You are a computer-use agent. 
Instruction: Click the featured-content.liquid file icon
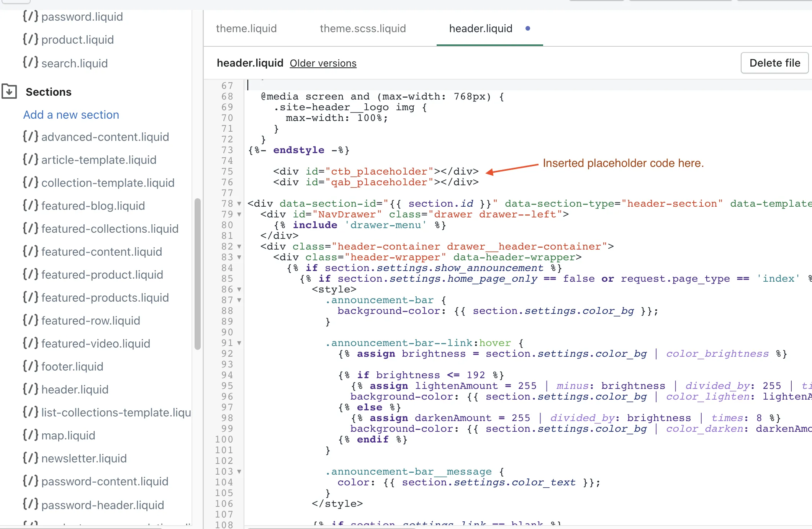pyautogui.click(x=31, y=251)
